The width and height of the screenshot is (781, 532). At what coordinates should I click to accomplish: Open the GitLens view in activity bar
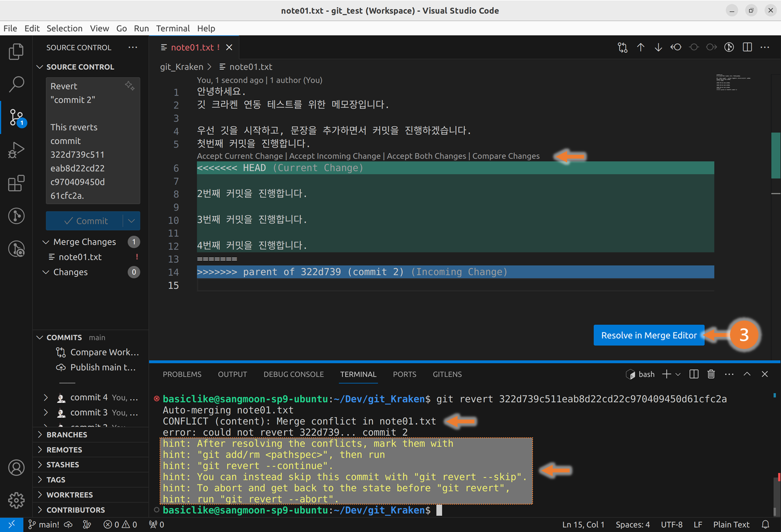[x=16, y=216]
